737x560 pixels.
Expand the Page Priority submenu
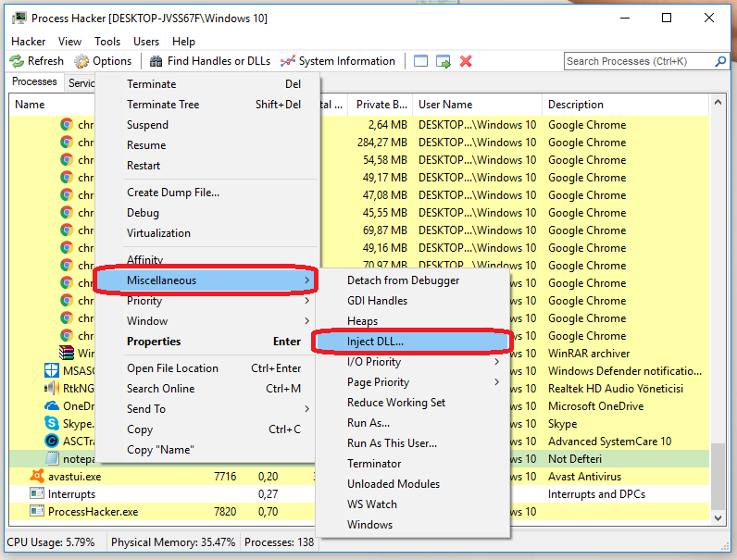413,382
